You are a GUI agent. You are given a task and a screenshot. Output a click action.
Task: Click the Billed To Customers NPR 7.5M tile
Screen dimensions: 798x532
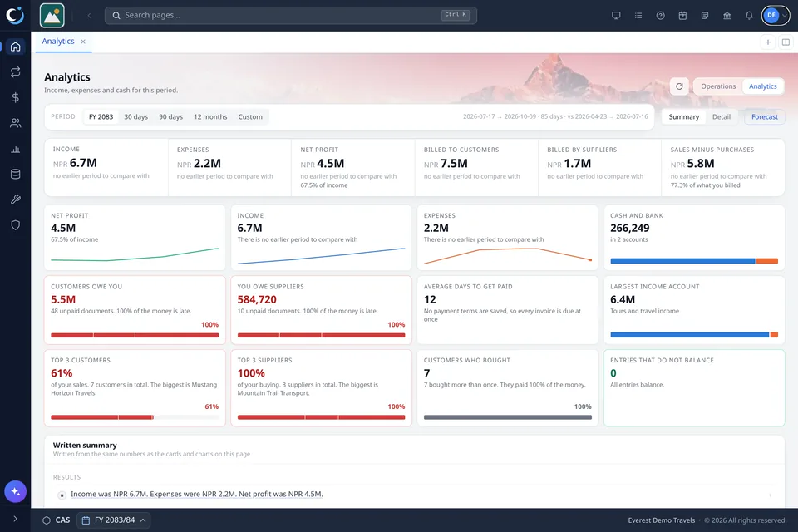point(476,167)
